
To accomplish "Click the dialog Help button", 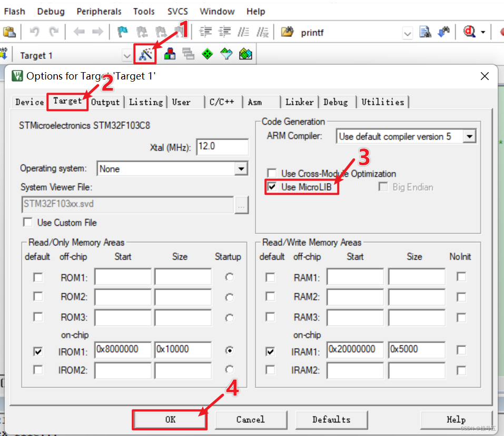I will pyautogui.click(x=456, y=420).
